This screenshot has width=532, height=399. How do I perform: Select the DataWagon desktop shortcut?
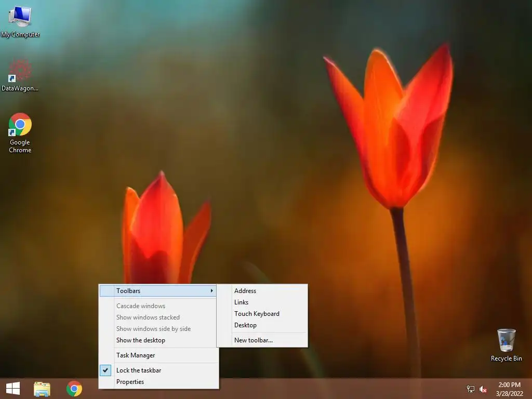point(20,75)
